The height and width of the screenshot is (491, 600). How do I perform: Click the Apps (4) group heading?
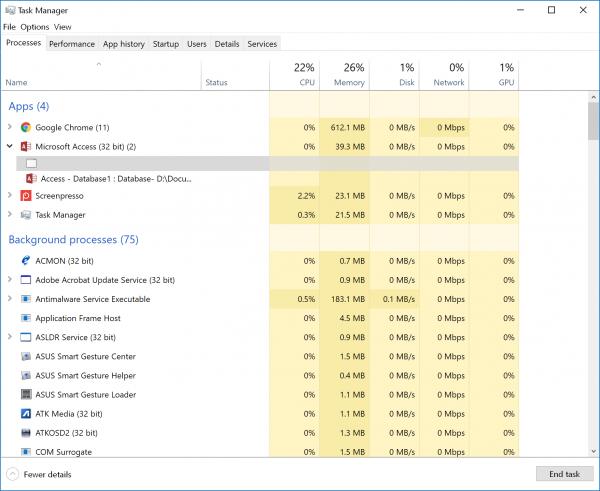tap(29, 106)
